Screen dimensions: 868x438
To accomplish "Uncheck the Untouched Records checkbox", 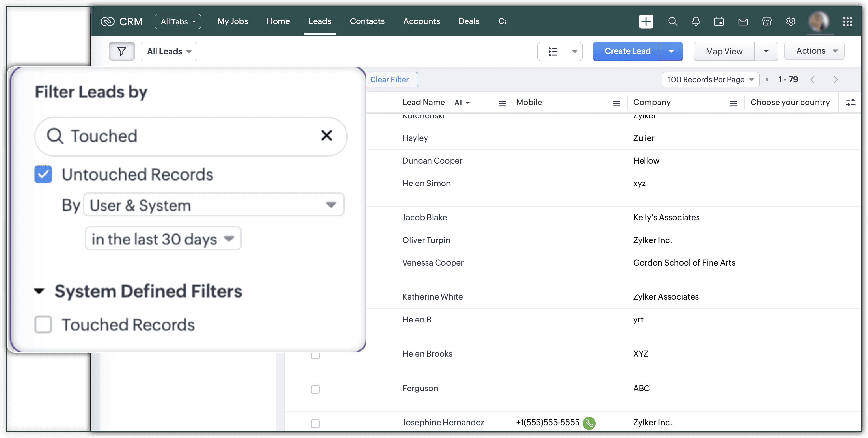I will [x=44, y=174].
